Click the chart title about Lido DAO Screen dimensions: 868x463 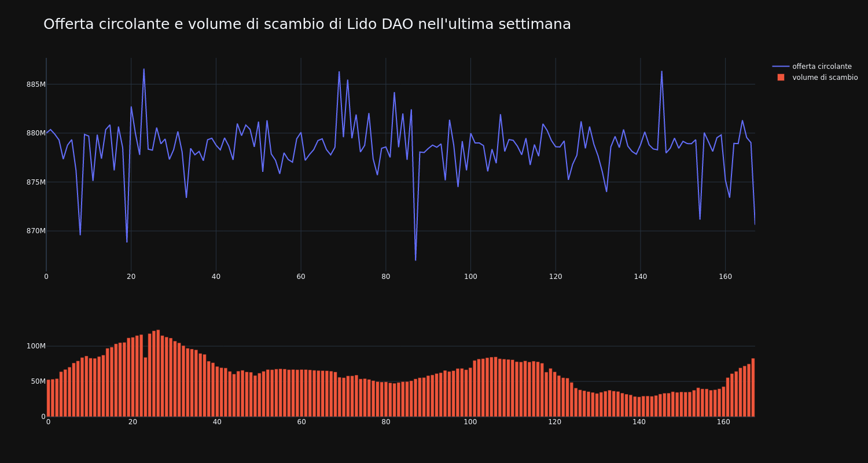tap(307, 24)
